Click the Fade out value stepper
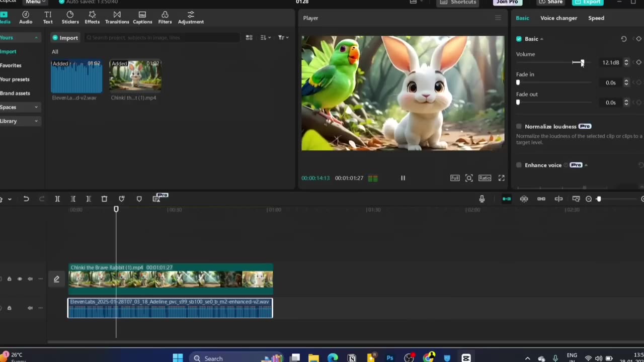The height and width of the screenshot is (362, 644). 626,103
